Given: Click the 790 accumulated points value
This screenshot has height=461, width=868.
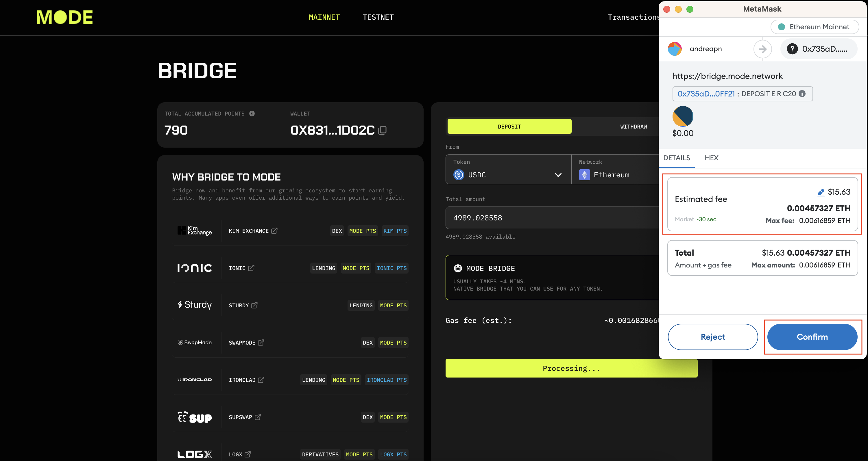Looking at the screenshot, I should coord(176,130).
